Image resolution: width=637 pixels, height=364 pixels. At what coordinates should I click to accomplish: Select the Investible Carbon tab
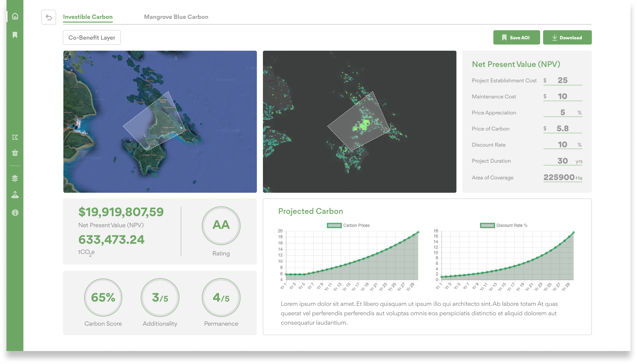click(88, 17)
